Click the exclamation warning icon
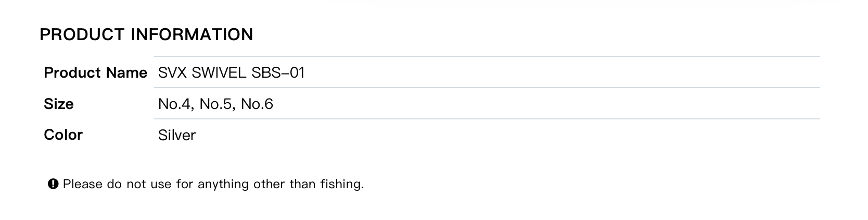868x220 pixels. tap(53, 184)
